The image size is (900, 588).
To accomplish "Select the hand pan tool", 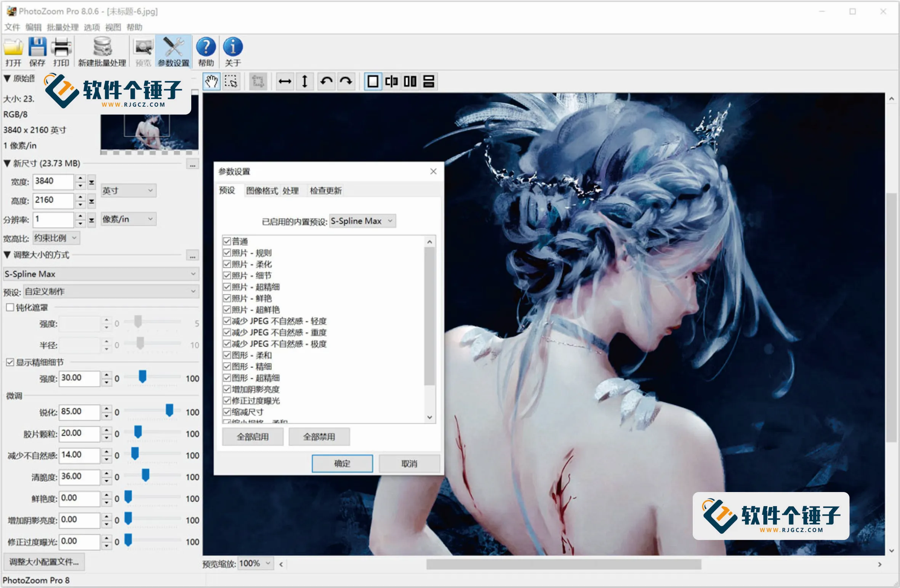I will click(x=211, y=81).
